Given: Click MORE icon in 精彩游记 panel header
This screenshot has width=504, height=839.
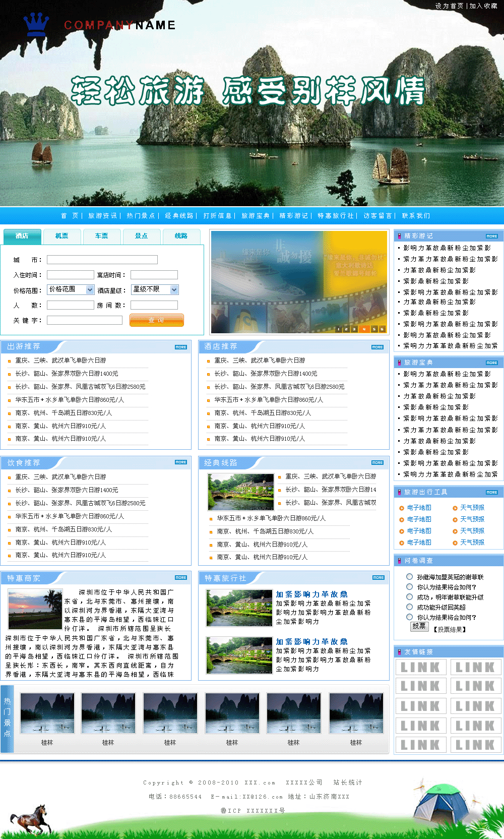Looking at the screenshot, I should coord(491,236).
